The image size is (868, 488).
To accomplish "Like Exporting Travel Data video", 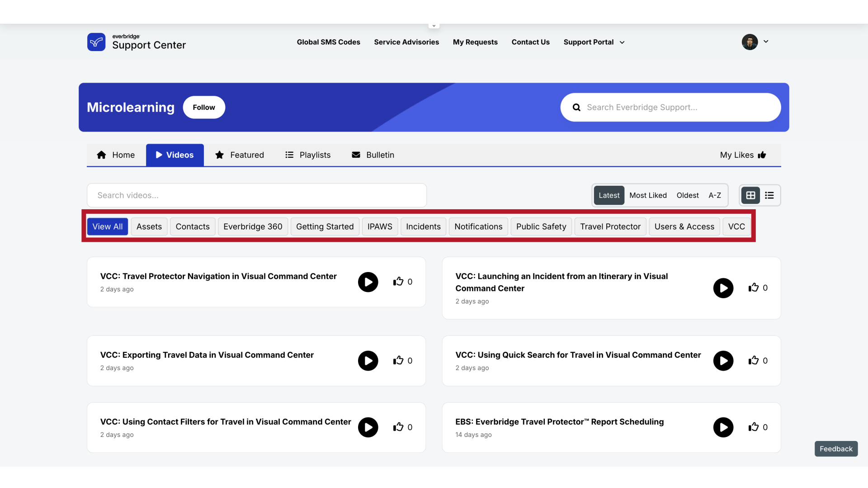I will [x=398, y=360].
